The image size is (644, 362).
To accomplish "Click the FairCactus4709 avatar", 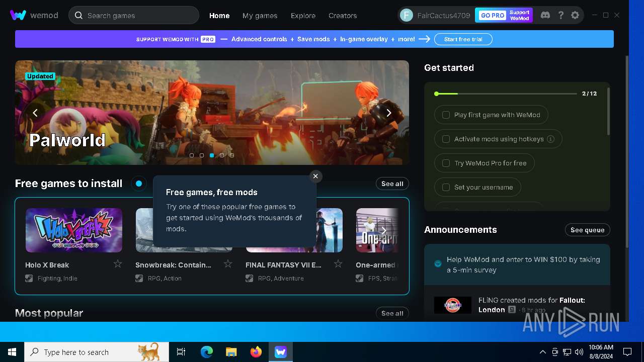I will pos(407,15).
